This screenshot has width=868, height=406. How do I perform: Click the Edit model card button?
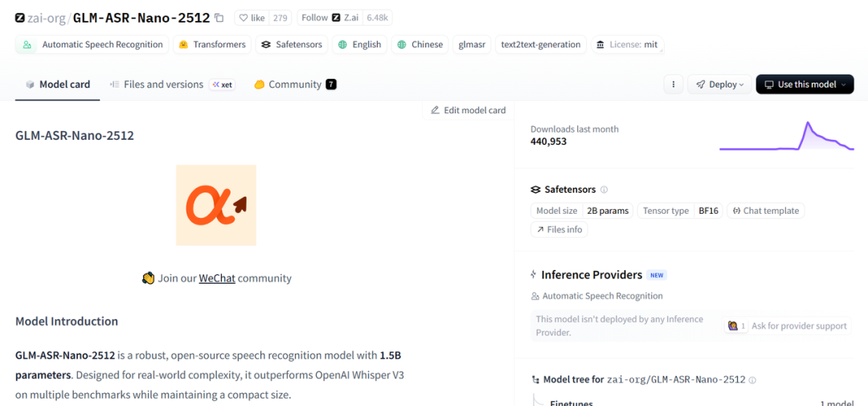tap(469, 110)
